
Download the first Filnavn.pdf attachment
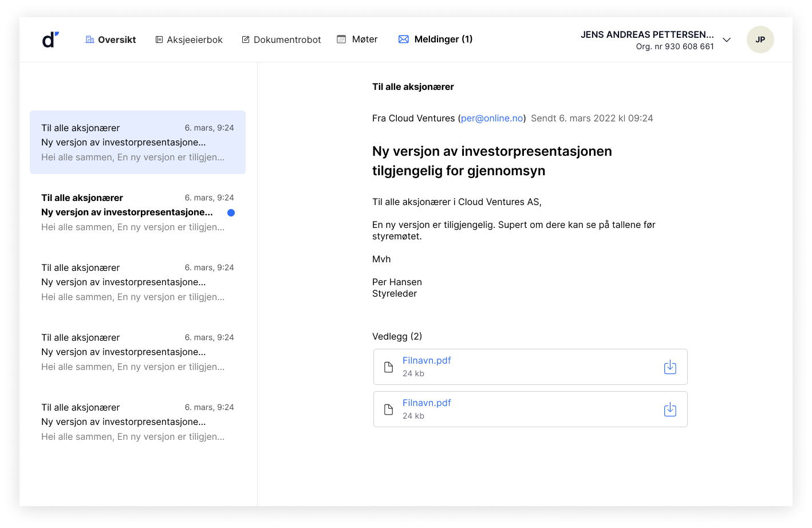tap(670, 367)
